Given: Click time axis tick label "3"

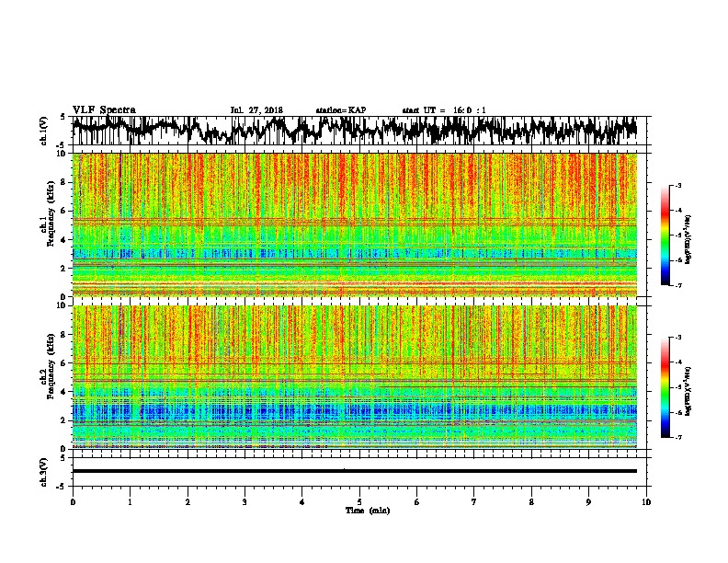Looking at the screenshot, I should pos(245,502).
